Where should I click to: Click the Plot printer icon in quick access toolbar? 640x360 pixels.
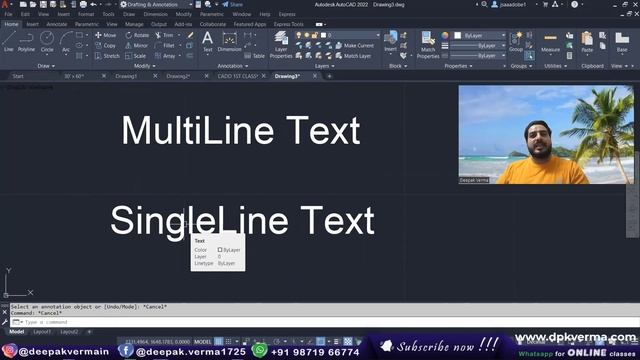coord(83,4)
